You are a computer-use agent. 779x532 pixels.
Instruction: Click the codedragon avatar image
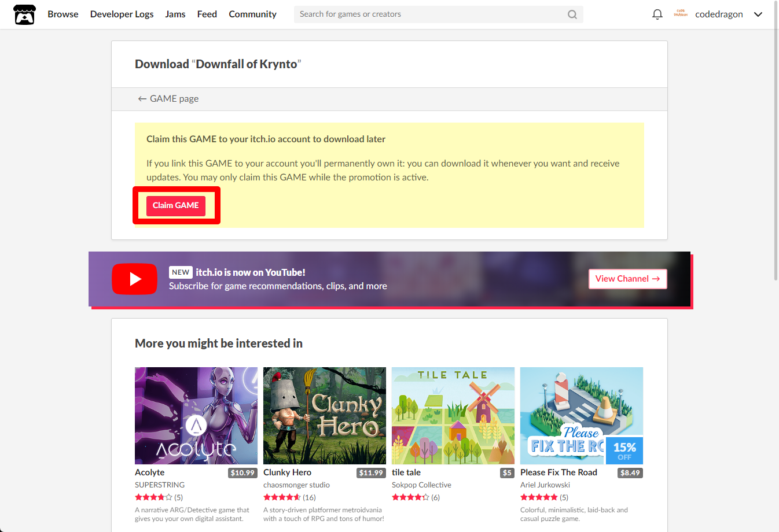click(x=681, y=14)
